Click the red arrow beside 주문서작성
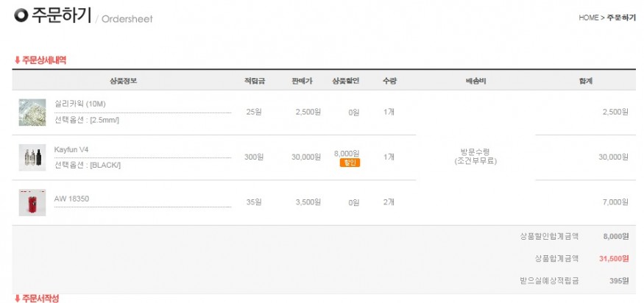 point(17,298)
